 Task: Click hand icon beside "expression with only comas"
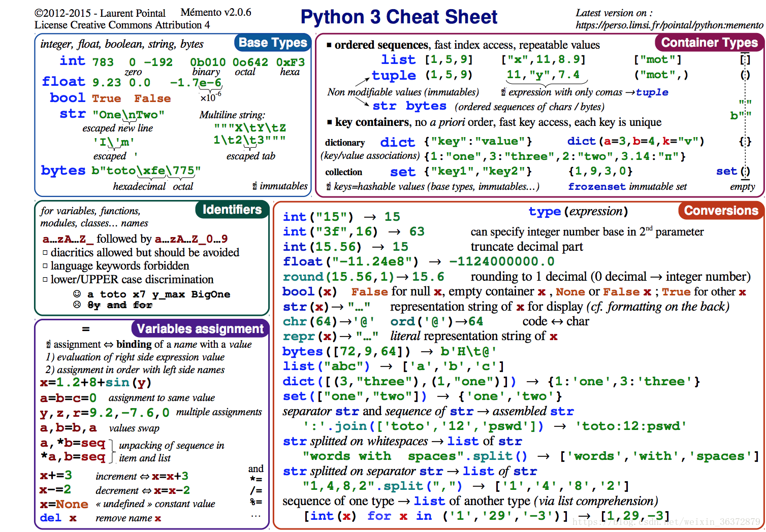pos(503,92)
